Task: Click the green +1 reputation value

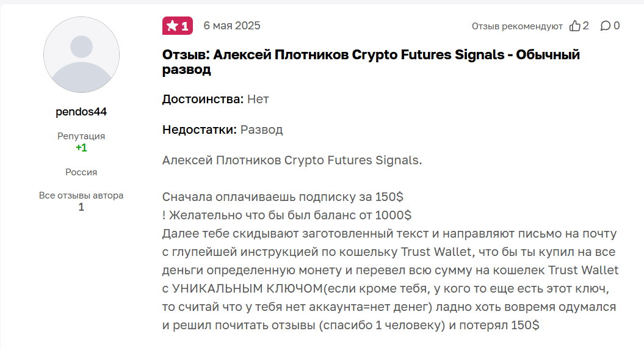Action: click(x=81, y=148)
